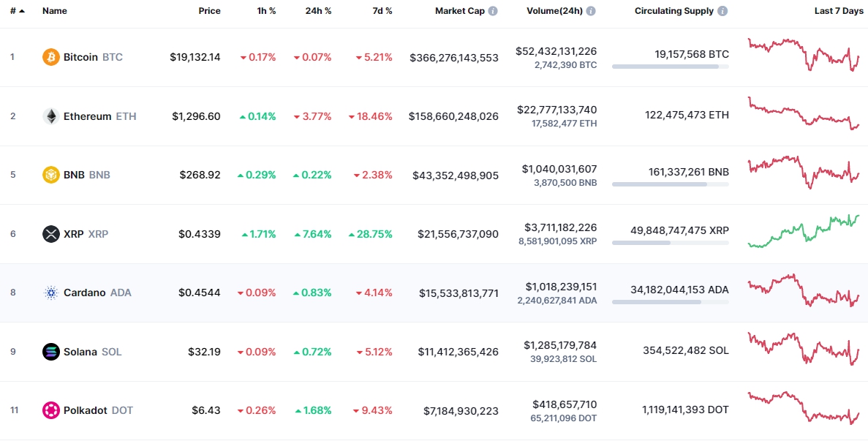Open the Ethereum ETH coin page link
868x441 pixels.
click(99, 116)
